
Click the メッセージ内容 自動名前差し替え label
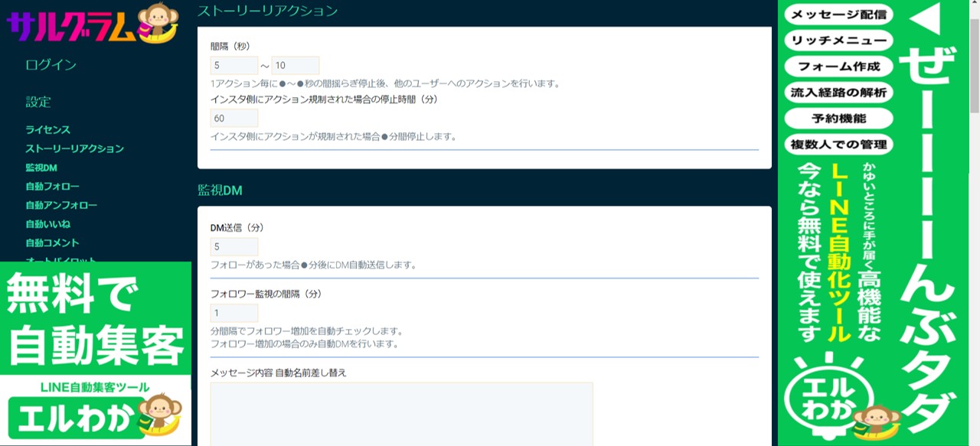click(279, 373)
